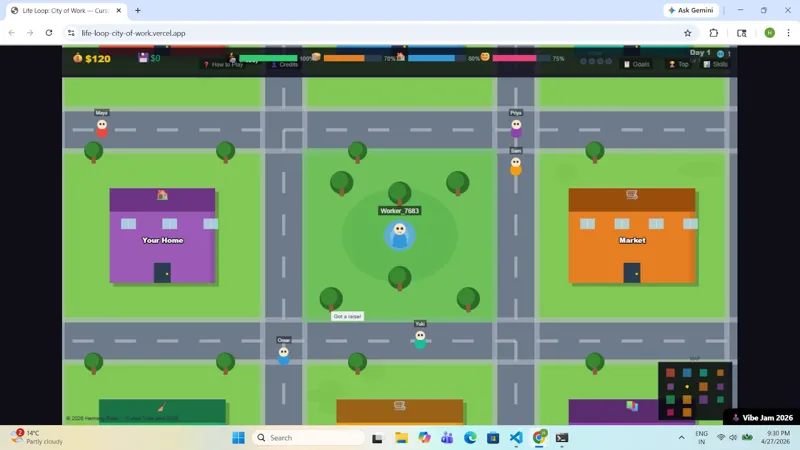Click the bottom-right purple building's books icon

(x=632, y=406)
